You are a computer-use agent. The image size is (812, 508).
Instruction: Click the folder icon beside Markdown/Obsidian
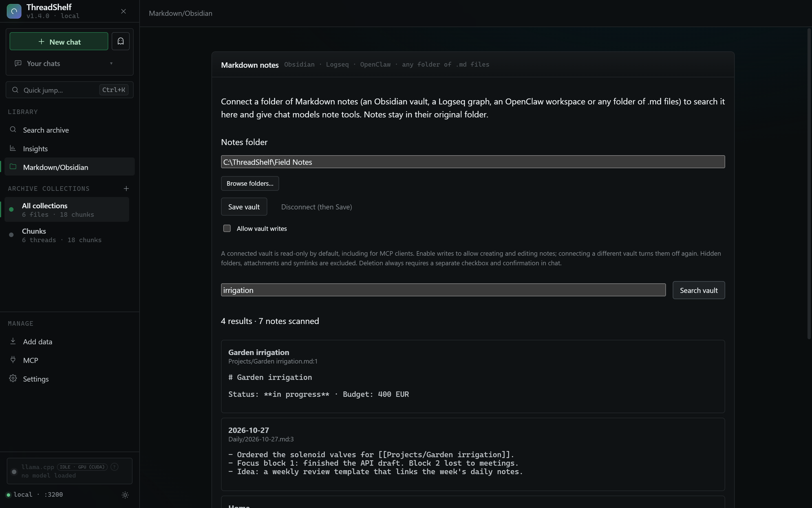coord(13,167)
